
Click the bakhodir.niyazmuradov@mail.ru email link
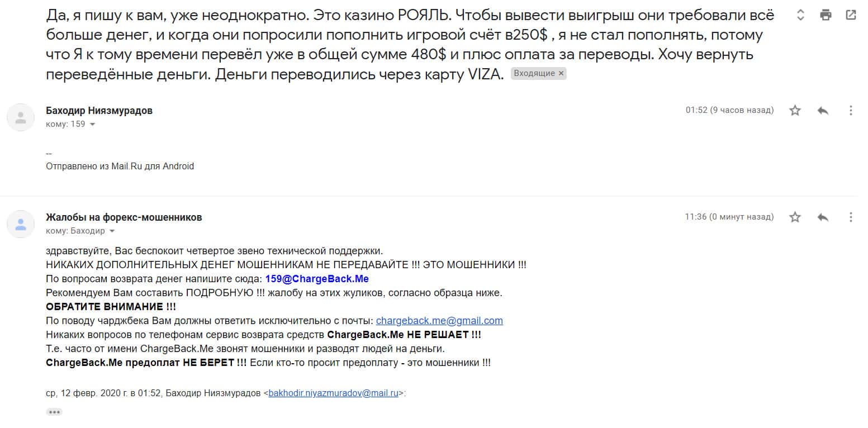(333, 393)
